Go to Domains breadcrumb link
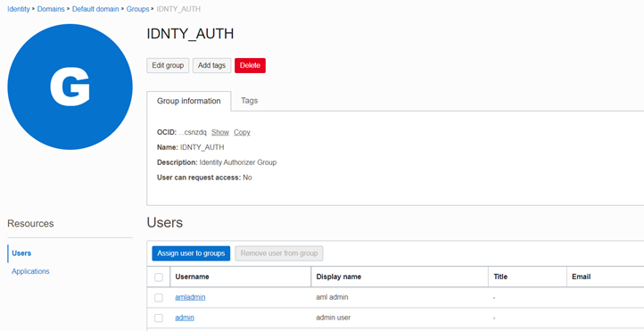The image size is (644, 331). [x=51, y=9]
